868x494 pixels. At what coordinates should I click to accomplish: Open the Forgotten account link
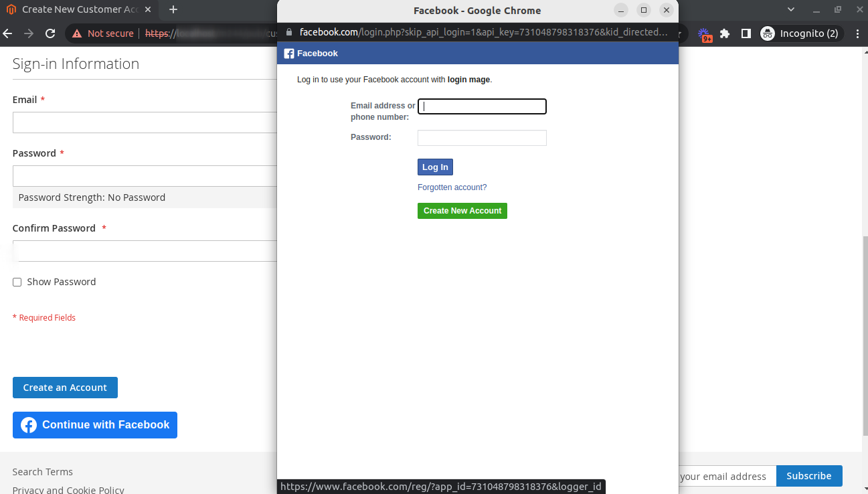tap(452, 187)
